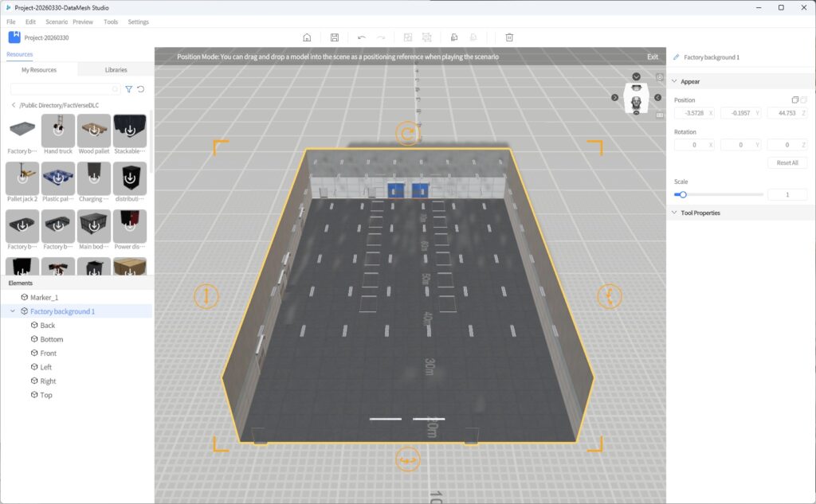Switch to the Libraries tab

pos(115,69)
